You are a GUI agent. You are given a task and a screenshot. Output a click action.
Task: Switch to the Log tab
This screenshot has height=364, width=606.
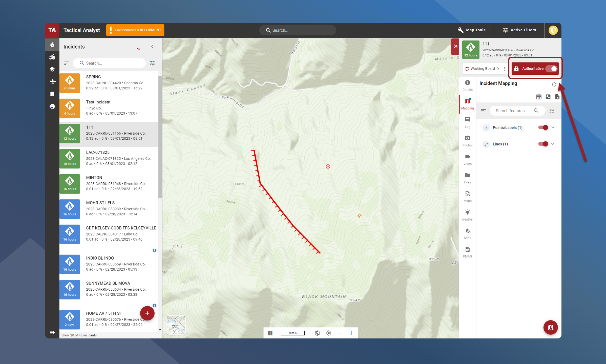click(x=467, y=122)
